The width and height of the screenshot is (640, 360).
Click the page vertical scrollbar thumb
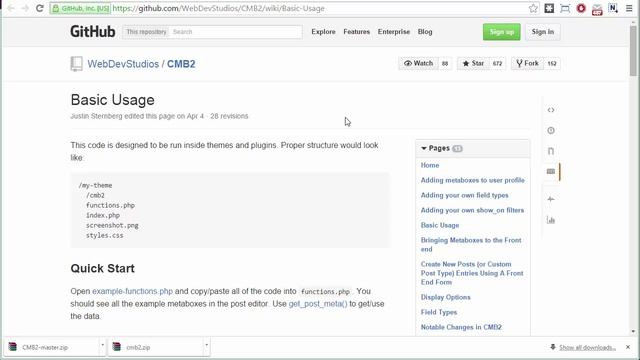[x=633, y=50]
